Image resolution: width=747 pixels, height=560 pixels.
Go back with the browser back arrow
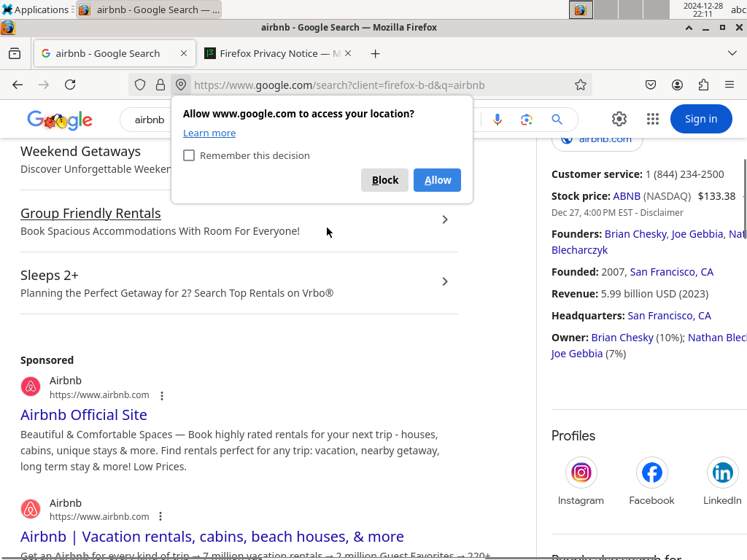[18, 85]
